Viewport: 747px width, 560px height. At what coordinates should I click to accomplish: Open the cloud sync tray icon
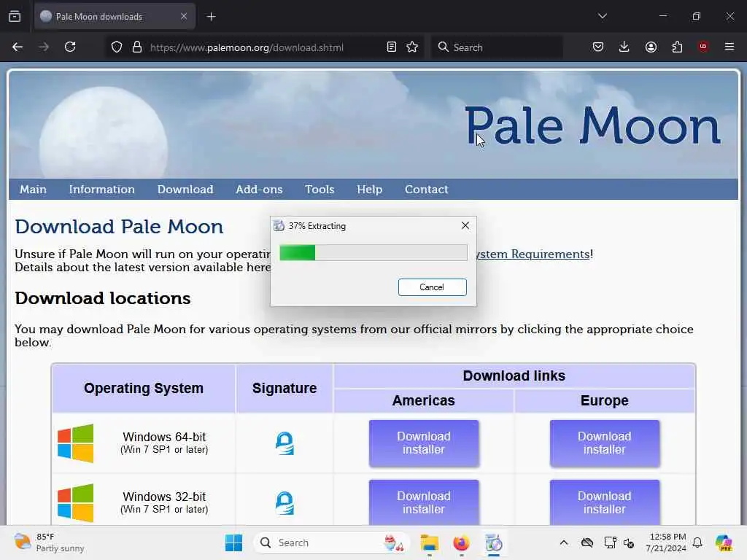[x=587, y=542]
